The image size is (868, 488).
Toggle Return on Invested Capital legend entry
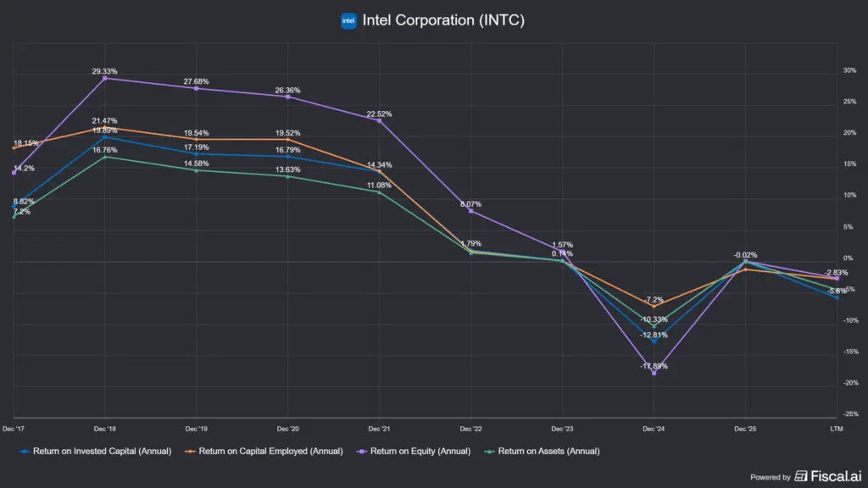coord(95,451)
